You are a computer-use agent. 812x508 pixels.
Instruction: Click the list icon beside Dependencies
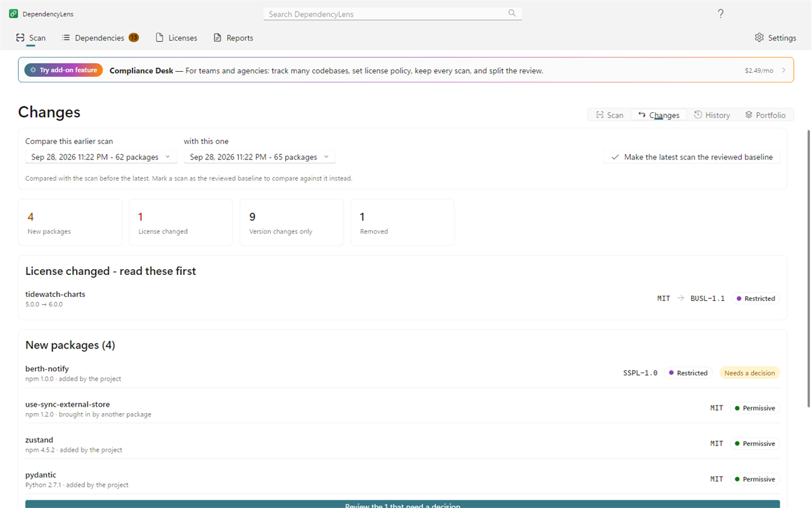tap(66, 37)
